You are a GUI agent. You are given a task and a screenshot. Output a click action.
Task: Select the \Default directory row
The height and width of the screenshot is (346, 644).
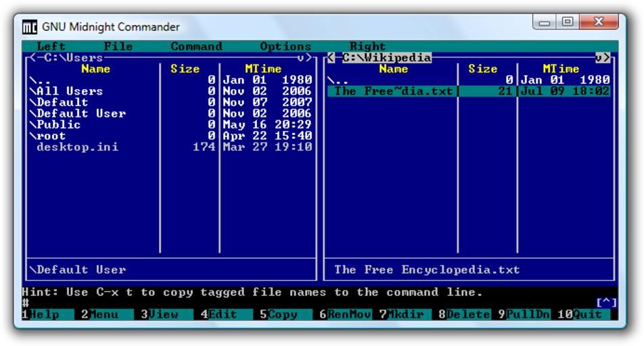[x=171, y=102]
